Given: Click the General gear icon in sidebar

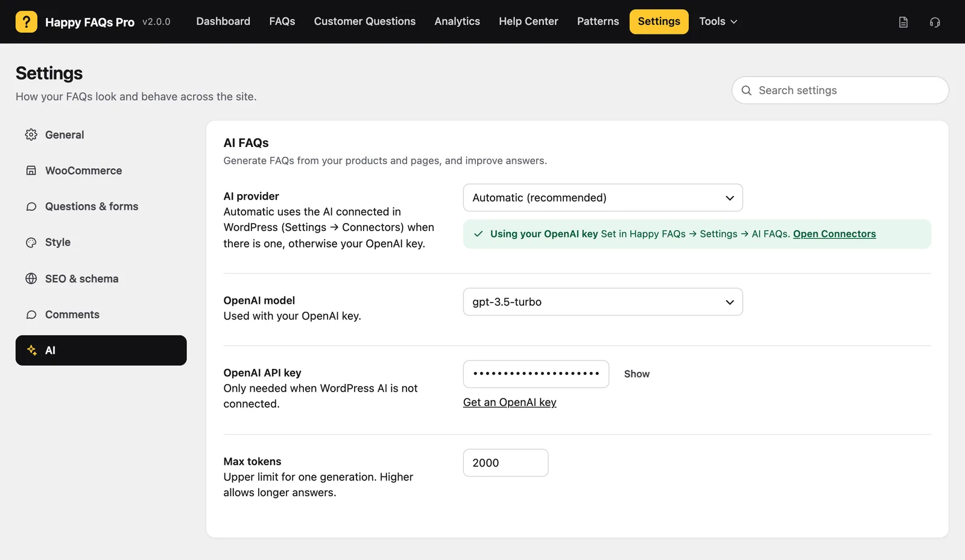Looking at the screenshot, I should pyautogui.click(x=31, y=135).
